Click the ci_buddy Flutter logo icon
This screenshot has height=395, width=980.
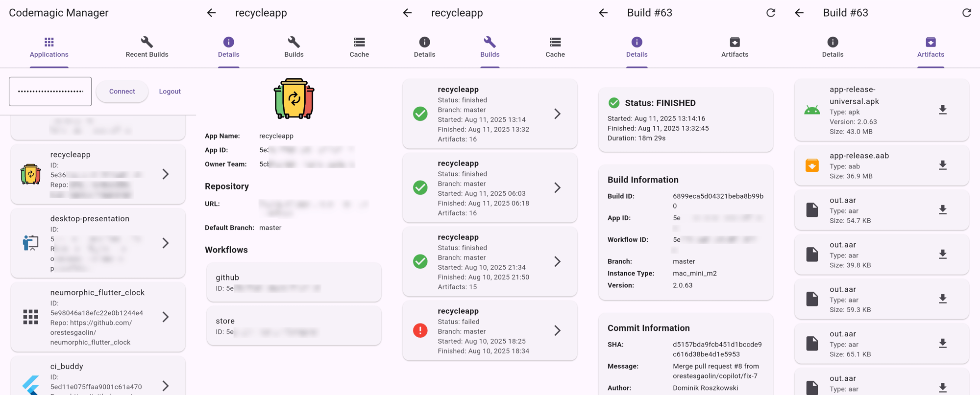pos(30,385)
